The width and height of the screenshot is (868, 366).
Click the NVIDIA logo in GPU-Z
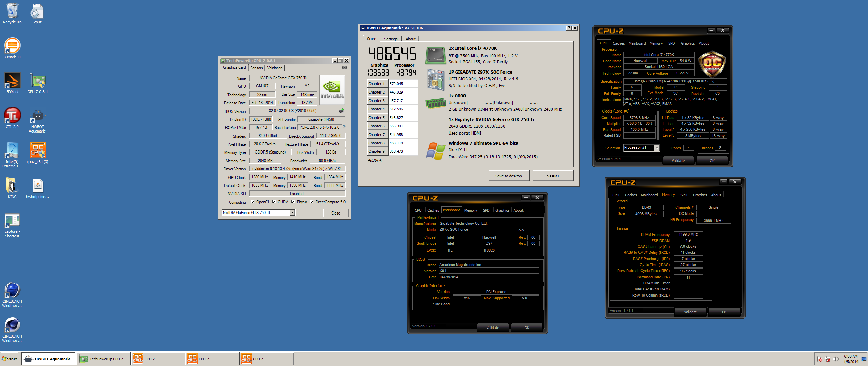332,90
